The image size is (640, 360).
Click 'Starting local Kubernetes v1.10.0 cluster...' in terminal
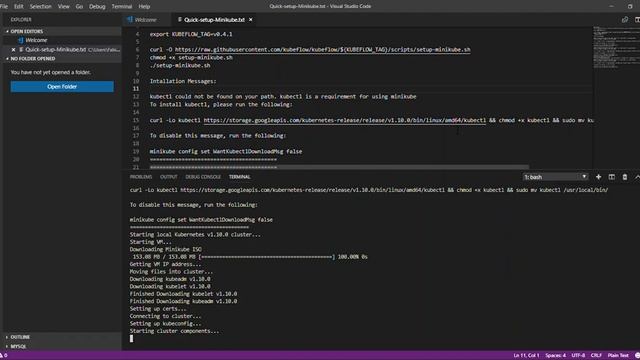(x=195, y=235)
